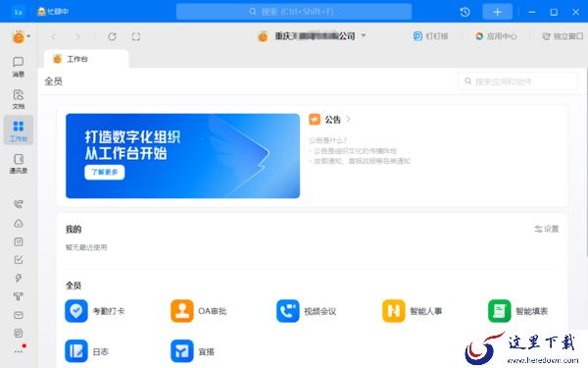Click 了解更多 on the banner
Image resolution: width=588 pixels, height=368 pixels.
click(105, 172)
